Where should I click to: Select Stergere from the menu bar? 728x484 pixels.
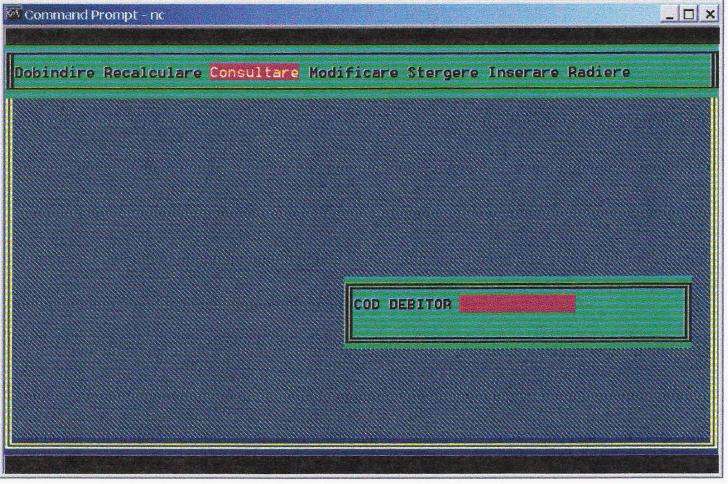pyautogui.click(x=442, y=72)
